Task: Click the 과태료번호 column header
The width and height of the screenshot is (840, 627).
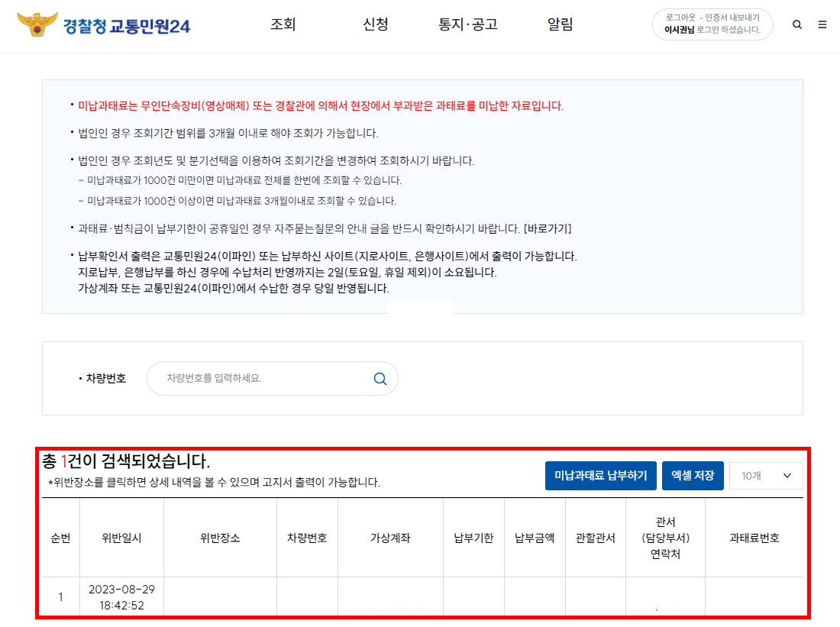Action: click(754, 538)
